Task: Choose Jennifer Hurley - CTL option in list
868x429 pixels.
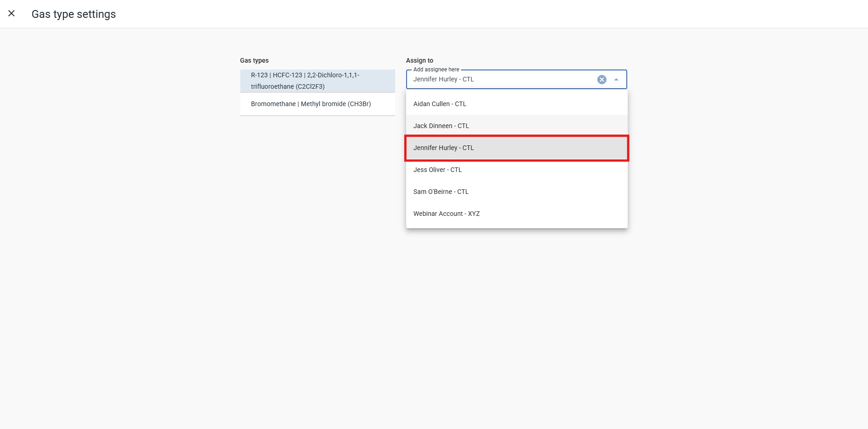Action: coord(517,148)
